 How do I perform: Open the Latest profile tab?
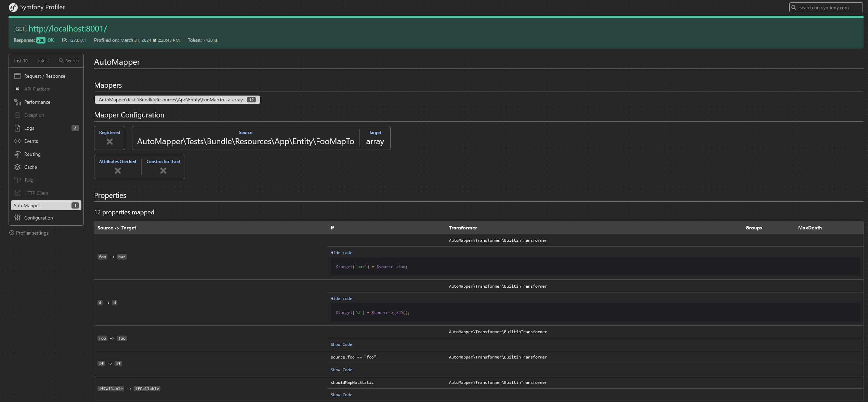pos(43,61)
